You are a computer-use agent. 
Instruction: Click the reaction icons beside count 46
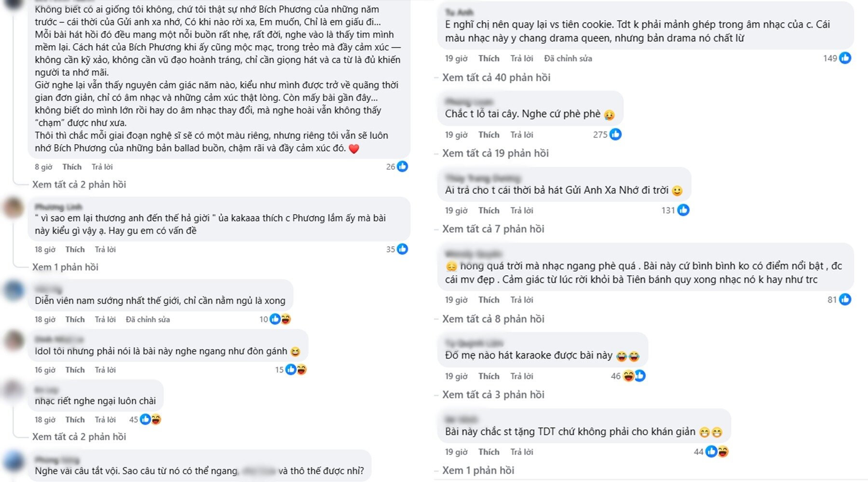pyautogui.click(x=634, y=376)
